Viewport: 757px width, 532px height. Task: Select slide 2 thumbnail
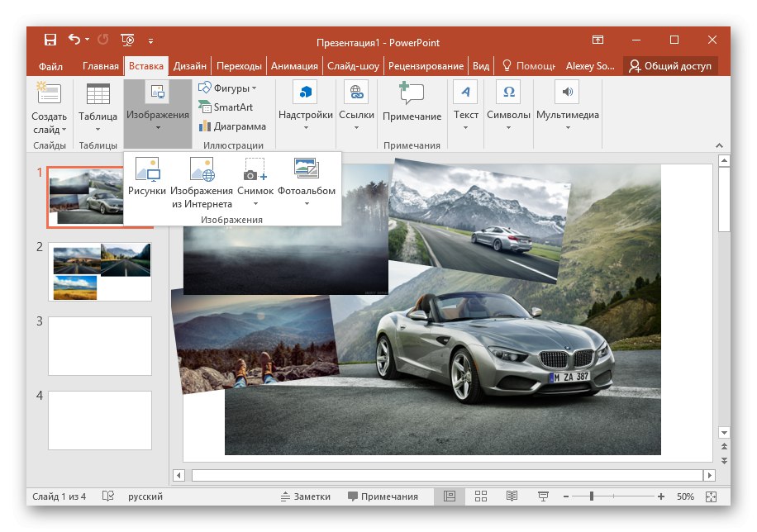100,271
